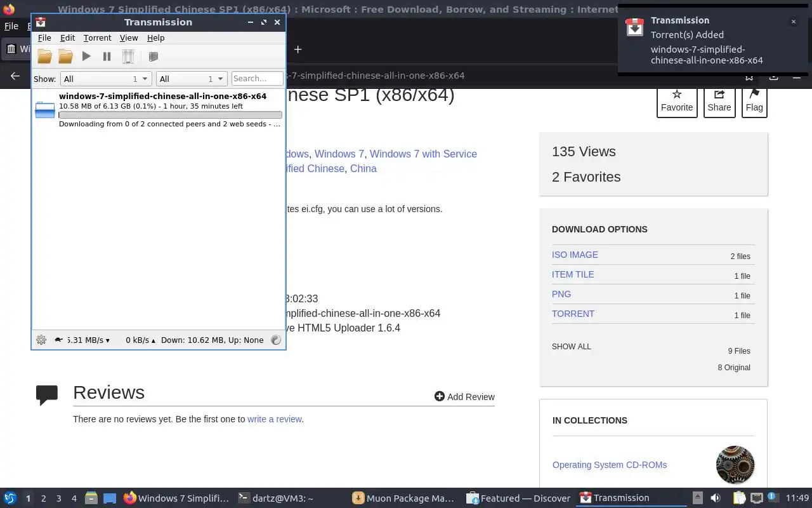Favorite this item with star button

(x=677, y=101)
